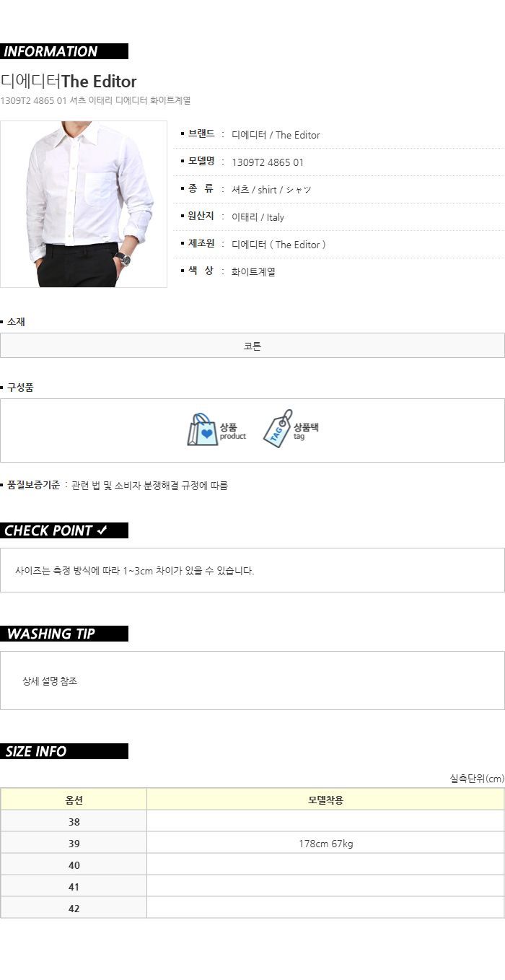Click the 178cm 67kg model cell
The image size is (505, 980).
[x=325, y=843]
